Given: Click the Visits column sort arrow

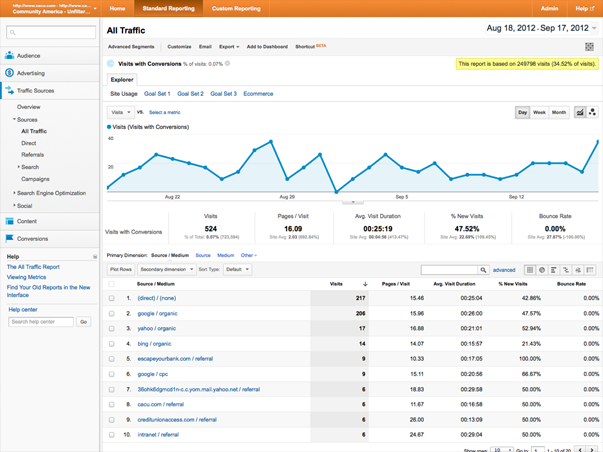Looking at the screenshot, I should [365, 284].
